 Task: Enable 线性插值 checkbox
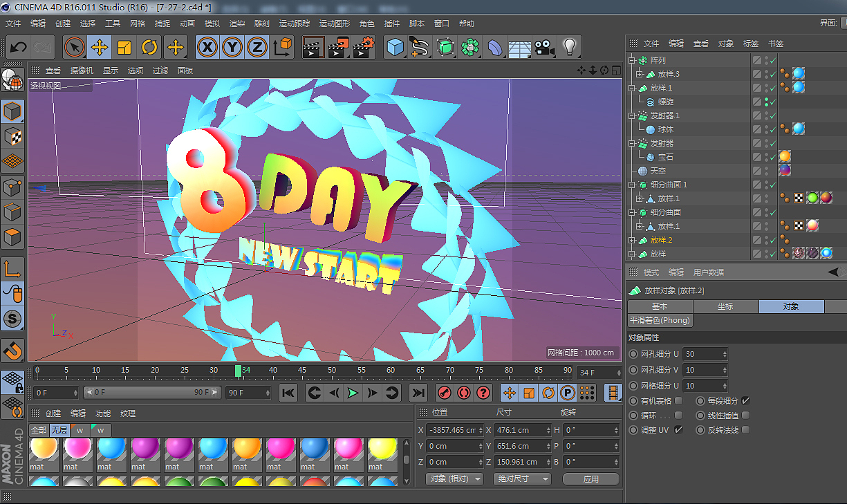(745, 416)
